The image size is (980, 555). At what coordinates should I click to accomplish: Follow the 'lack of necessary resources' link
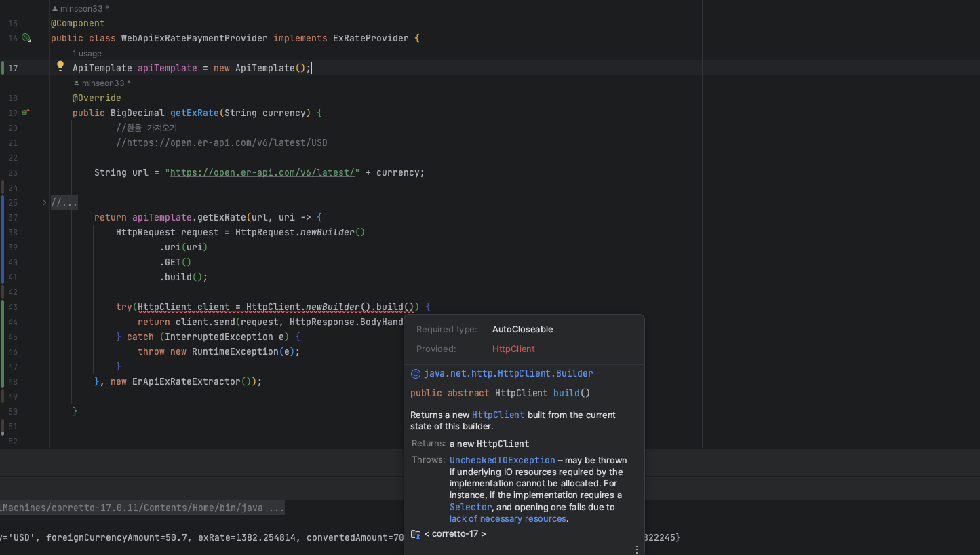coord(508,519)
